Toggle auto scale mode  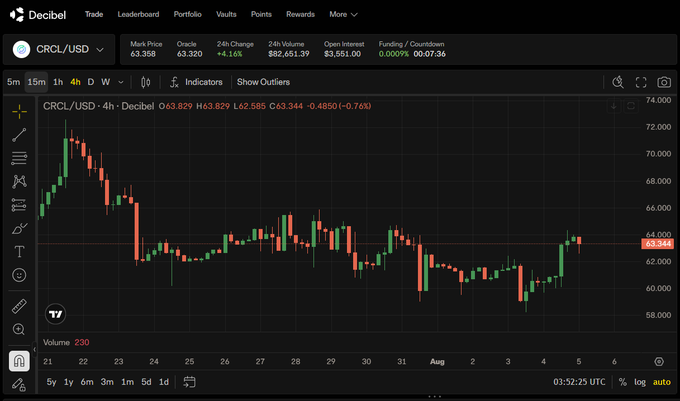click(662, 382)
